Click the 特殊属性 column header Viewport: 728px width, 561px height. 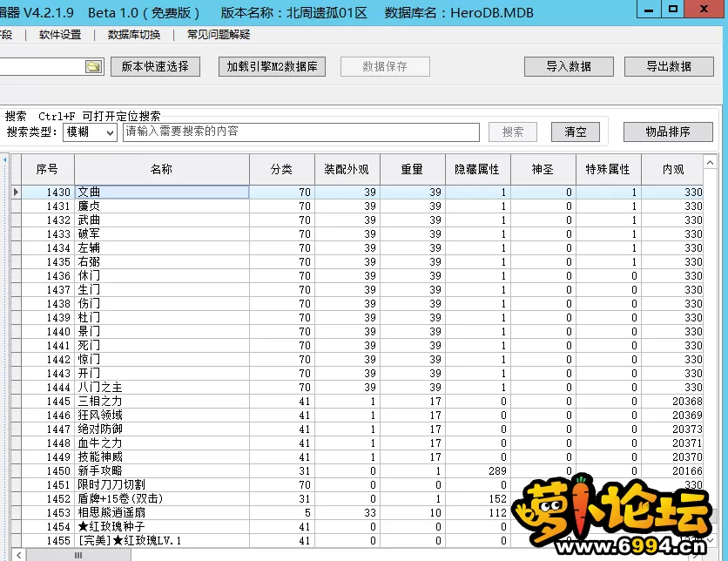[608, 170]
